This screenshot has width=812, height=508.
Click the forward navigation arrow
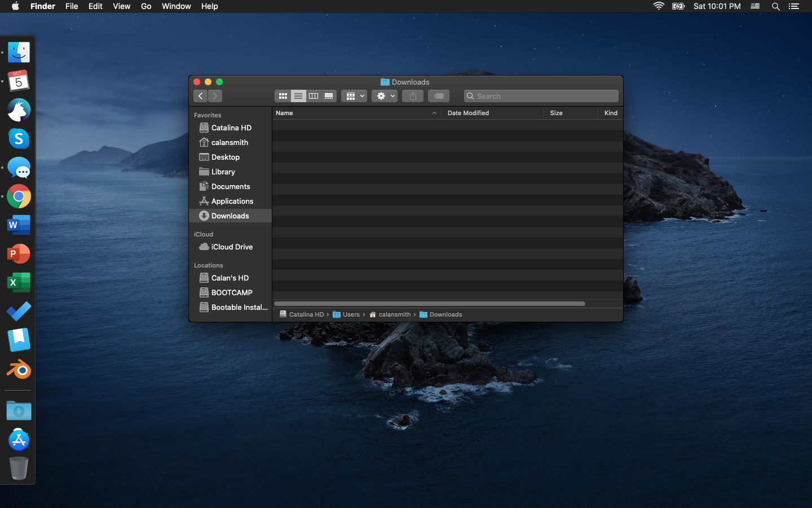[215, 96]
